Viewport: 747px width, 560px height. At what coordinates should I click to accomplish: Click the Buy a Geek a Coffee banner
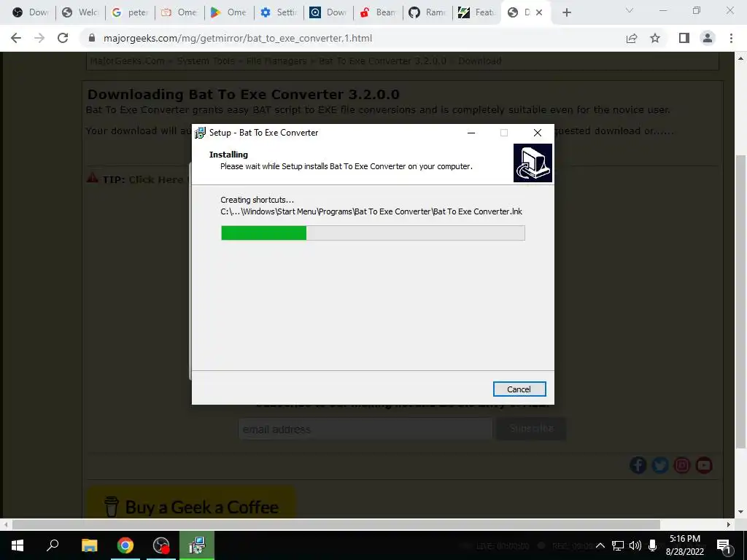click(x=191, y=502)
